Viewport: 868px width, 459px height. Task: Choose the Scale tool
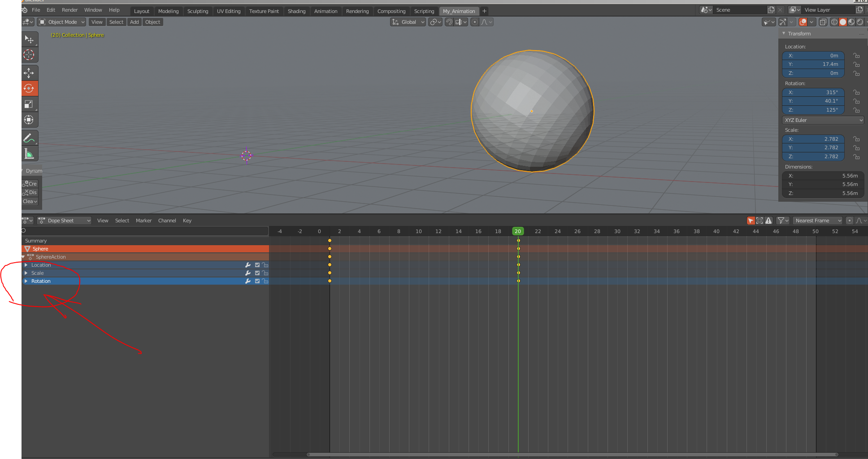[29, 104]
